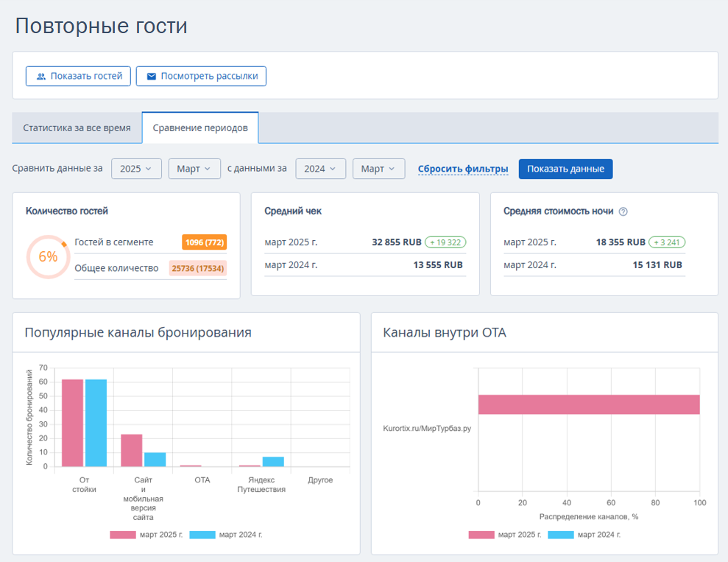The height and width of the screenshot is (562, 728).
Task: Open the 2025 year dropdown
Action: pyautogui.click(x=136, y=169)
